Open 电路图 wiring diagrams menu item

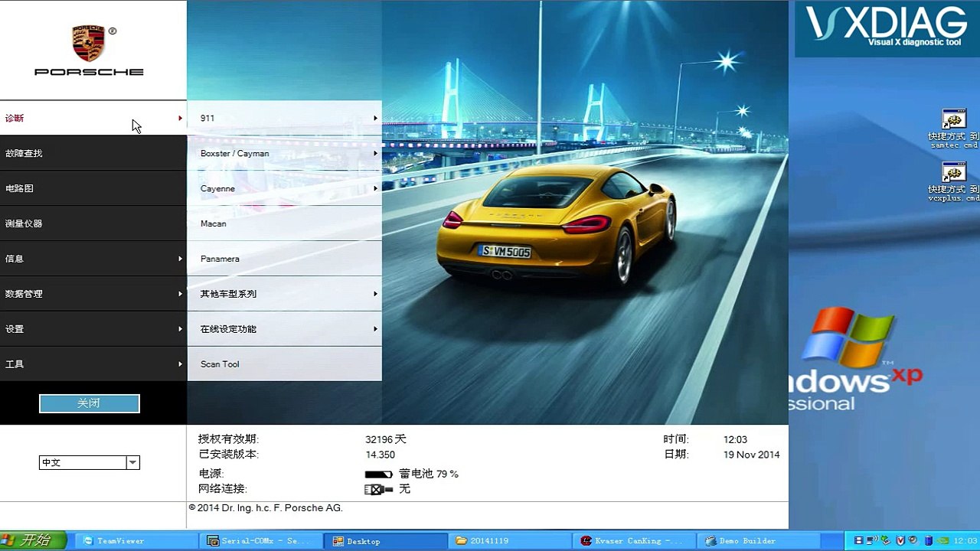pyautogui.click(x=93, y=188)
